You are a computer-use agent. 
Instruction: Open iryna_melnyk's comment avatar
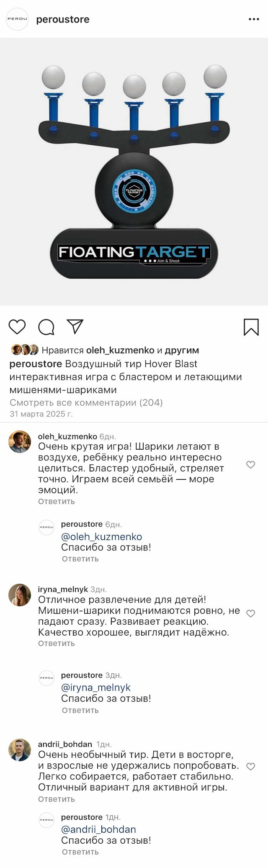[x=20, y=595]
